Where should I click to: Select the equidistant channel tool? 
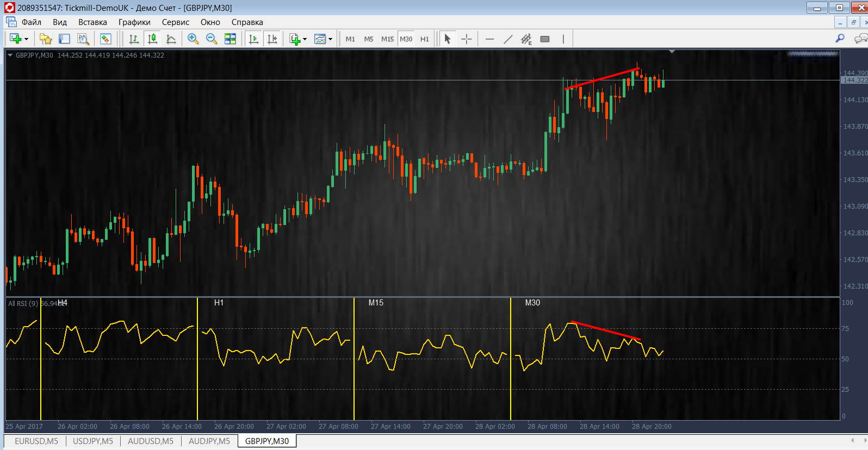[x=526, y=39]
